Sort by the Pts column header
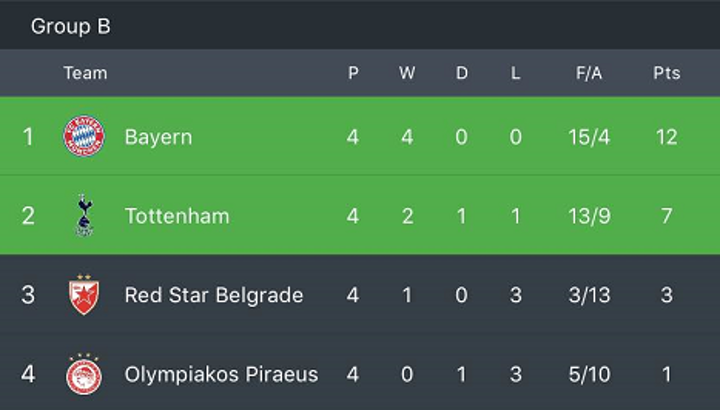Screen dimensions: 720x410 tap(667, 73)
